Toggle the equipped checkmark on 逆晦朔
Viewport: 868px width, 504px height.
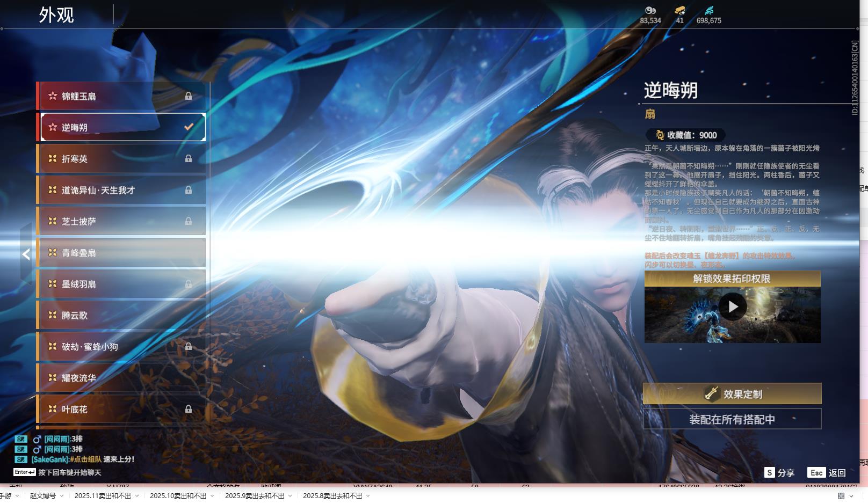pos(189,127)
